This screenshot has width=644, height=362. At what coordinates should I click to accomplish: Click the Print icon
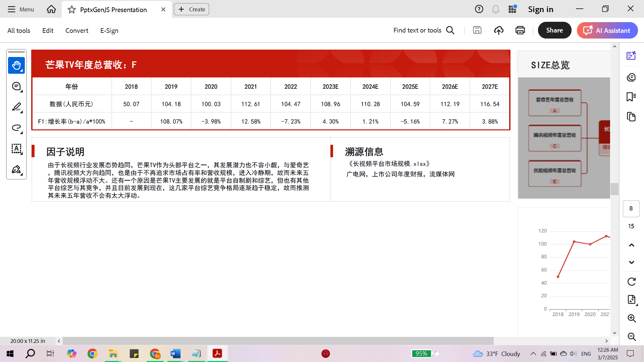coord(520,30)
